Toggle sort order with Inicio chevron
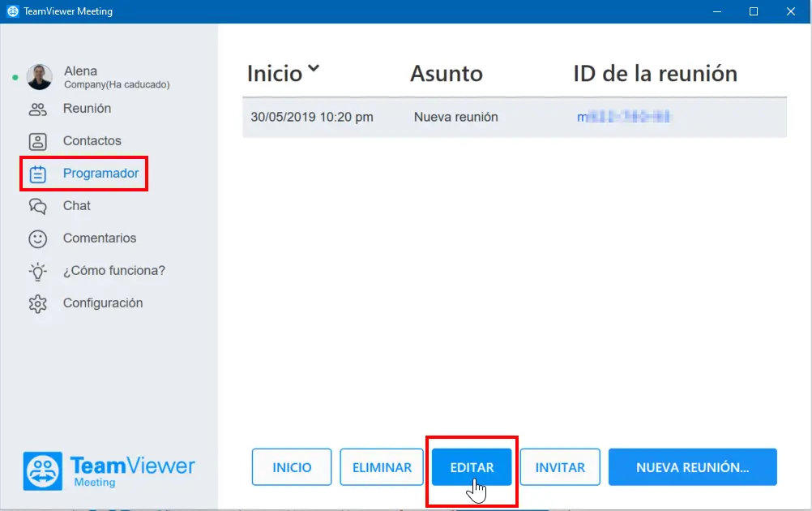The height and width of the screenshot is (511, 812). point(314,68)
